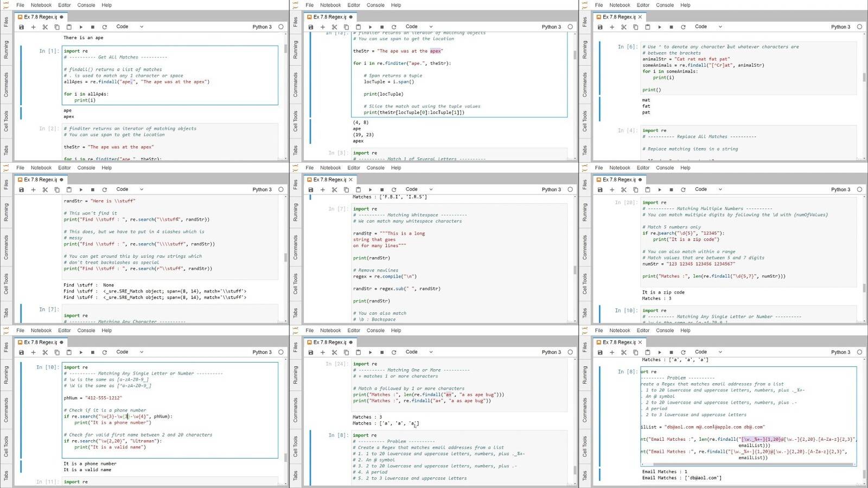Open cell type dropdown in bottom-middle notebook
Screen dimensions: 868x488
click(x=419, y=352)
